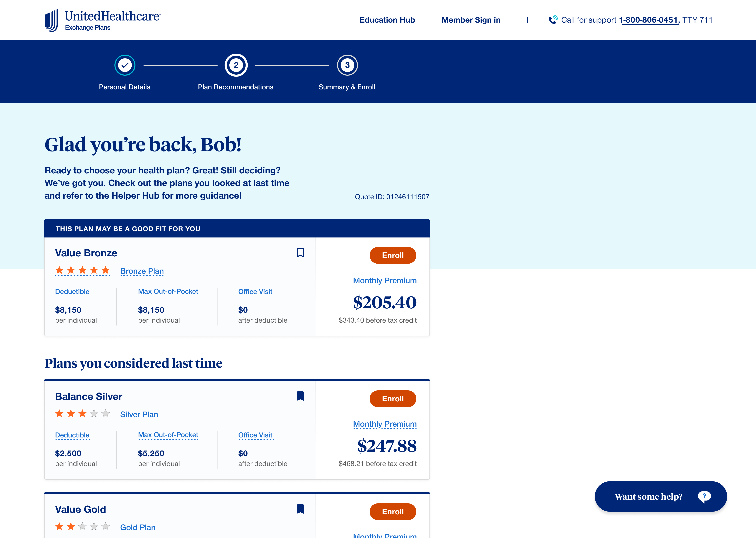This screenshot has width=756, height=538.
Task: Open Monthly Premium info for Value Bronze
Action: [385, 281]
